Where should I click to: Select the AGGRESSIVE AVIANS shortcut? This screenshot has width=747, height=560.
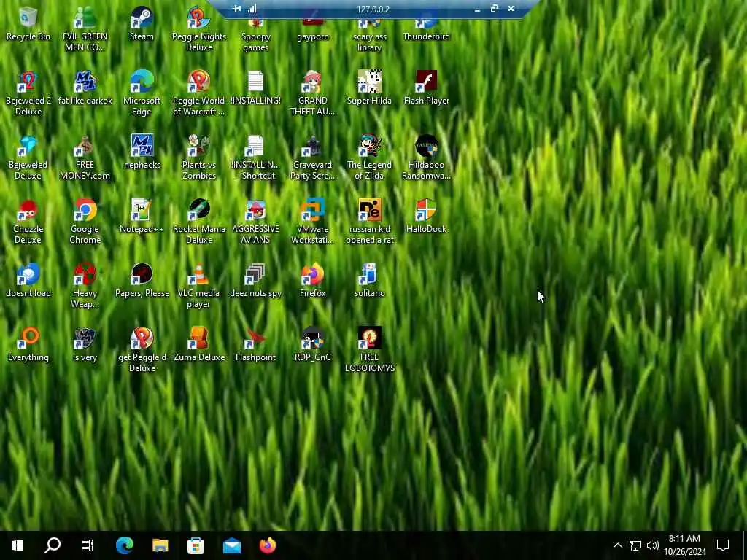(x=255, y=222)
